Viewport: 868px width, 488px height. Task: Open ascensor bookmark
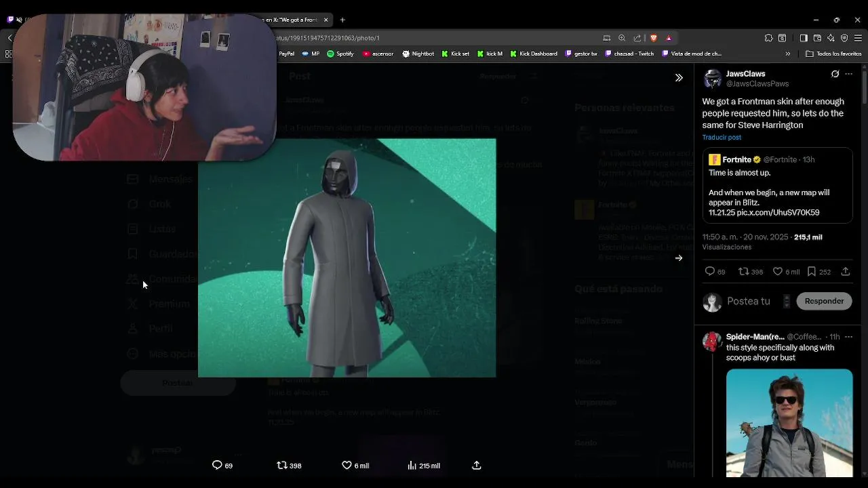click(378, 54)
